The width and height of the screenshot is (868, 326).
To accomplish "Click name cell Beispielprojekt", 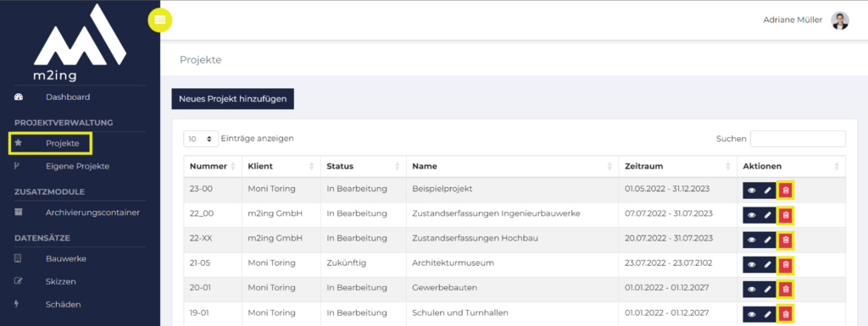I will click(442, 189).
